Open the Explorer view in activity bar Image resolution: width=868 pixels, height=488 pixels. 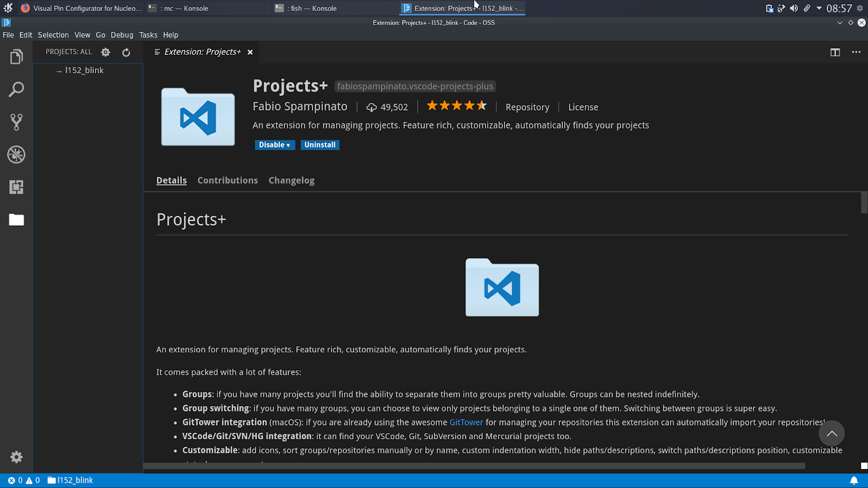(x=16, y=57)
